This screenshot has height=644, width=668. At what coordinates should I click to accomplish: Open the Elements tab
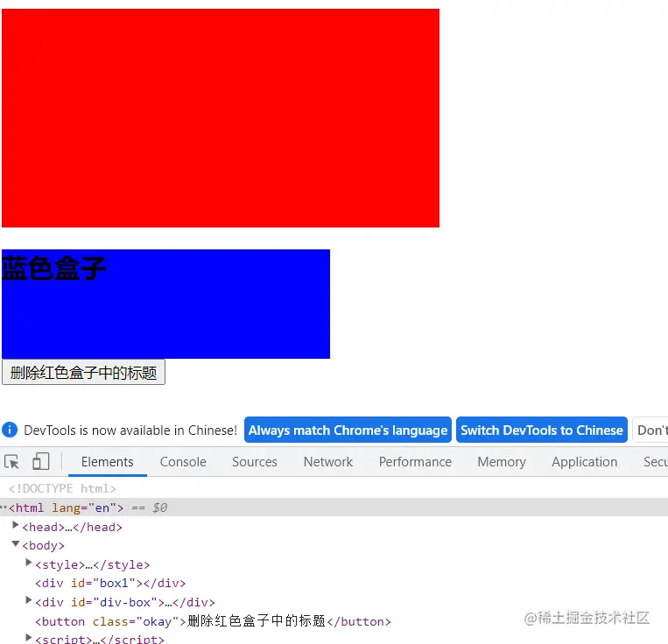point(108,462)
